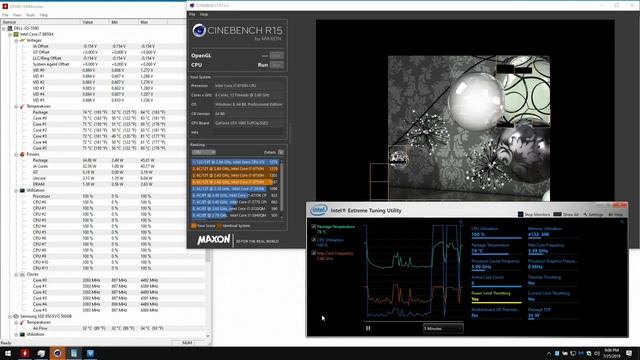
Task: Collapse the Samsung SSD 850 EVO node
Action: (10, 317)
